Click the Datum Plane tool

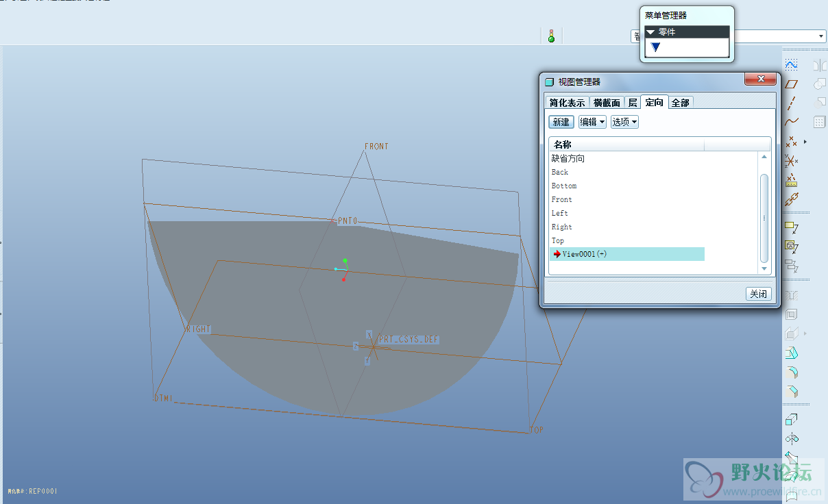pos(792,84)
